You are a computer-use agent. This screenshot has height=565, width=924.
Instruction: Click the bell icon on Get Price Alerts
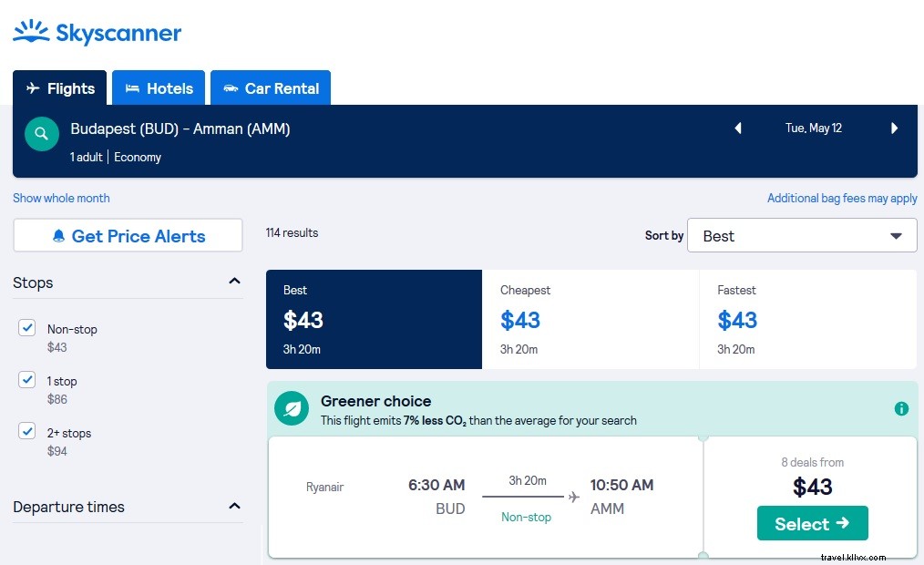[57, 235]
